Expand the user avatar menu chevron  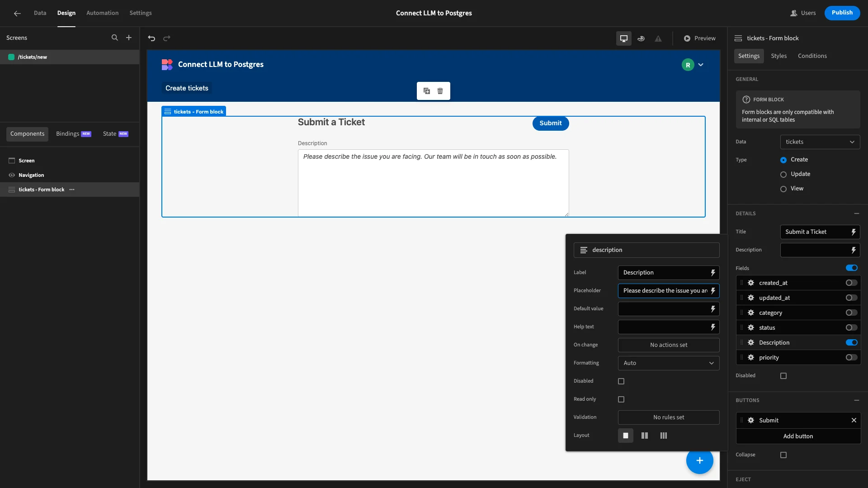pyautogui.click(x=701, y=65)
